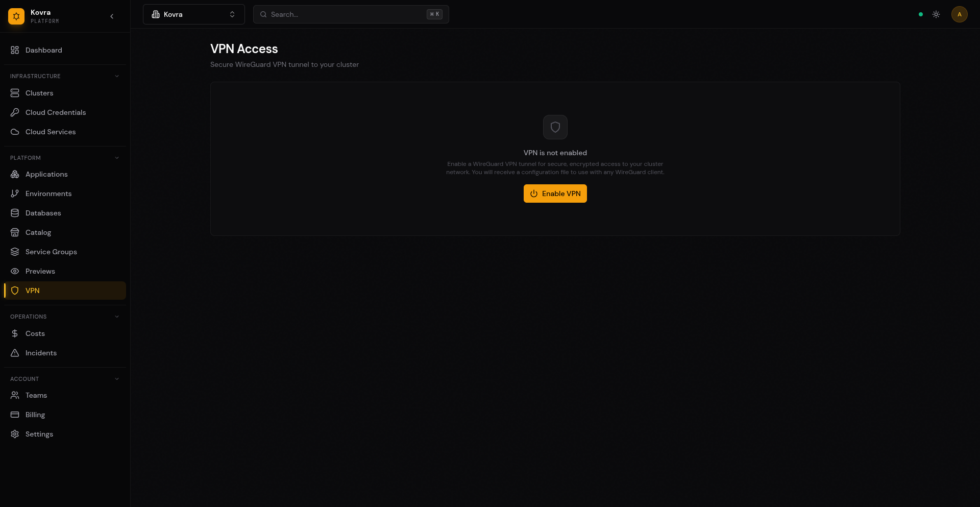Click the Databases cylinder icon
This screenshot has width=980, height=507.
15,213
